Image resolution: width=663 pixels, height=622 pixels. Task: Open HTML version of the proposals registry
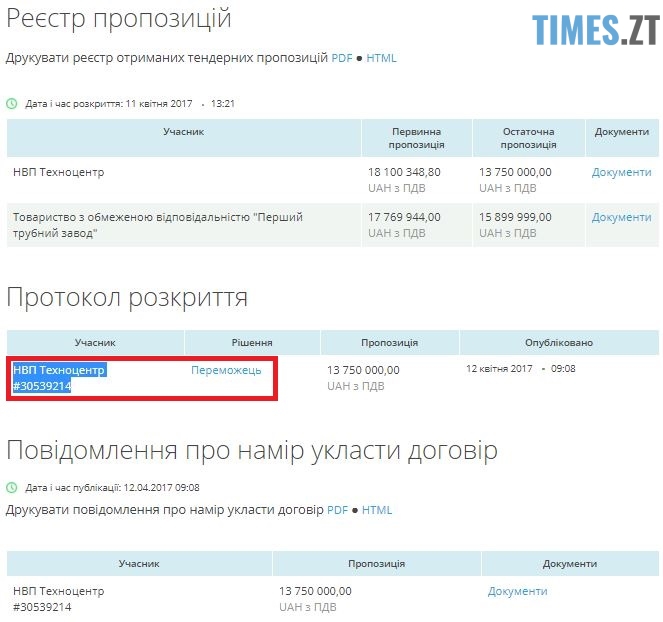(x=381, y=58)
